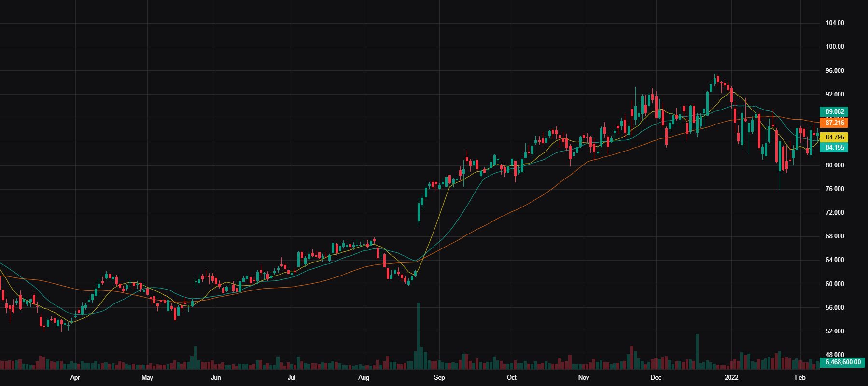Click the 64.000 price axis label

pos(835,260)
